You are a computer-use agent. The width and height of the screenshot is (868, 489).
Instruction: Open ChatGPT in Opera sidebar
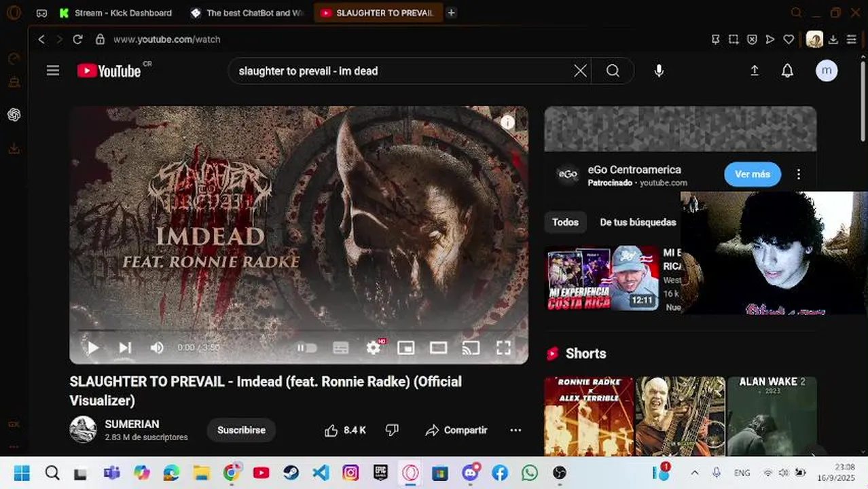(14, 115)
